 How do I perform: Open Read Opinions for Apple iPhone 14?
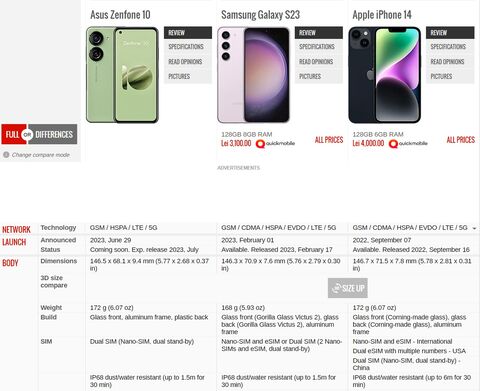450,62
